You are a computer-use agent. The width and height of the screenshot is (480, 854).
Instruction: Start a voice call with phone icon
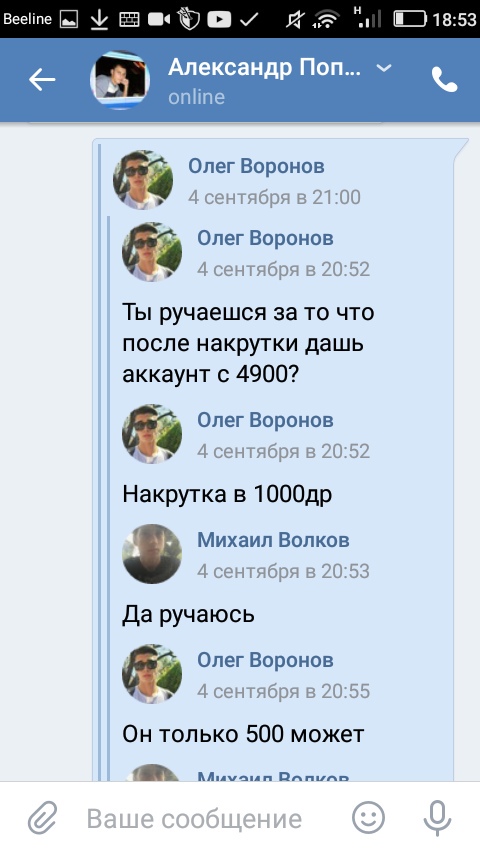tap(445, 80)
